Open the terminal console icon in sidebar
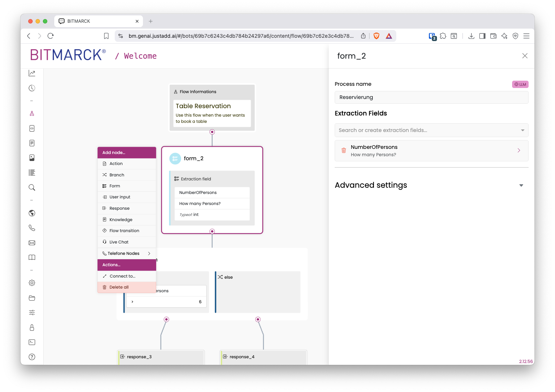555x392 pixels. pos(32,342)
